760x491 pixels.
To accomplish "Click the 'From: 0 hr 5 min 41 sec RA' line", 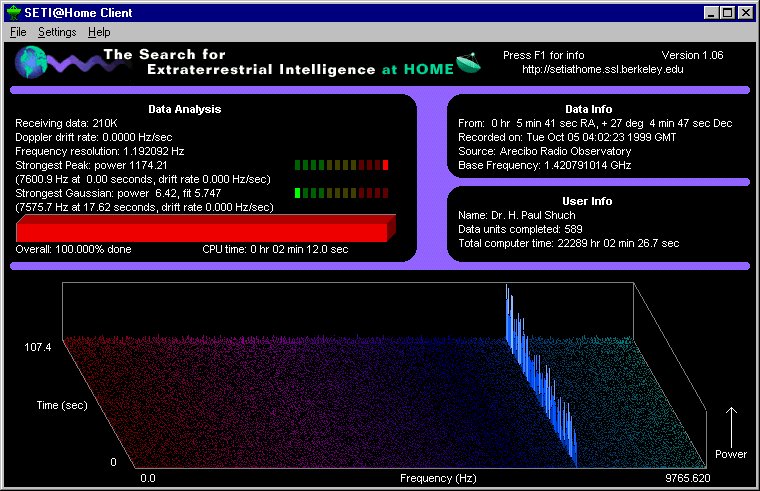I will click(595, 123).
